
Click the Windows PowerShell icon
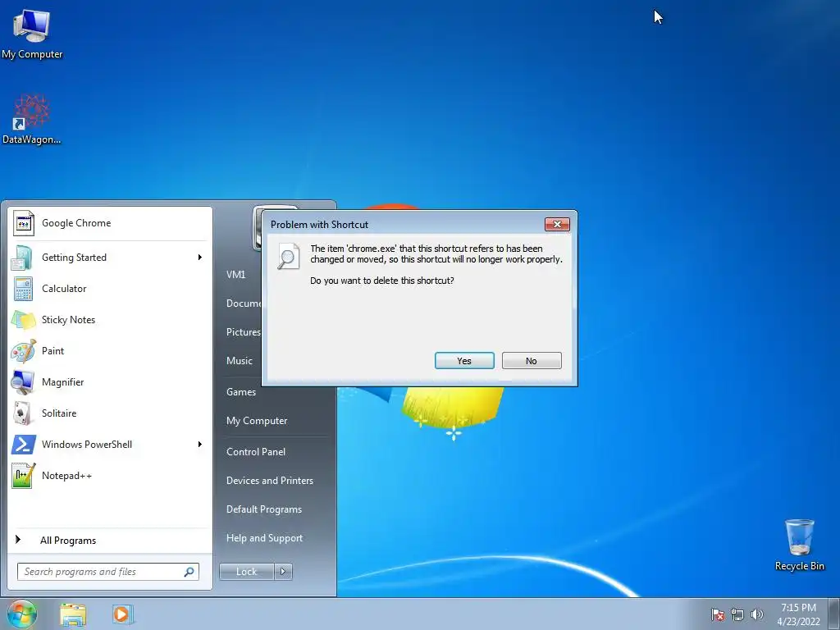pyautogui.click(x=24, y=444)
